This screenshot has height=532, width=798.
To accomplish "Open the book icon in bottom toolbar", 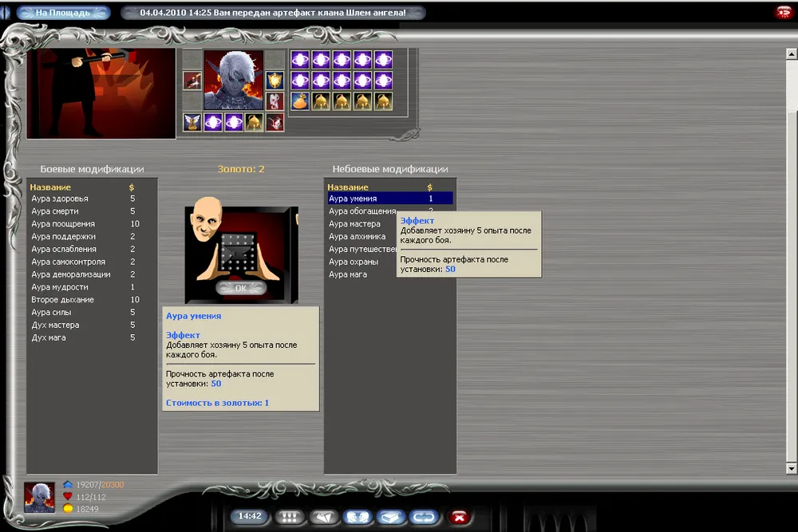I will pos(391,517).
